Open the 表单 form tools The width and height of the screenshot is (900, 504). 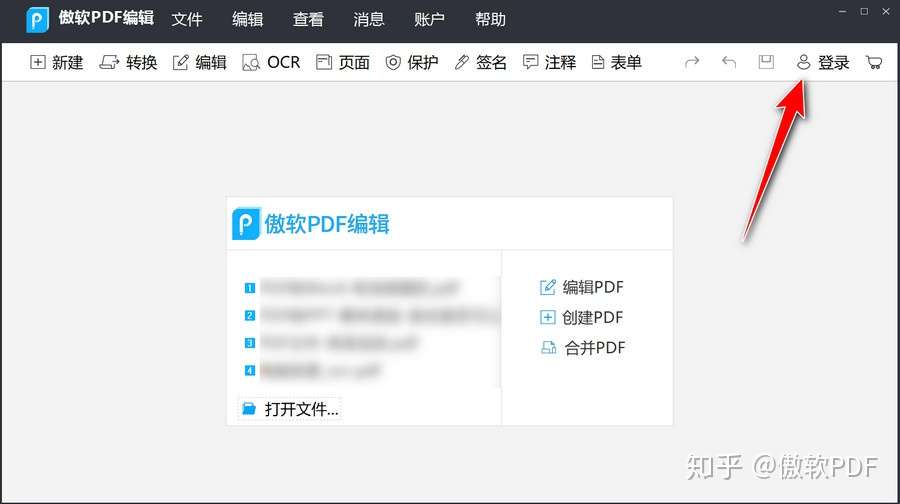616,62
